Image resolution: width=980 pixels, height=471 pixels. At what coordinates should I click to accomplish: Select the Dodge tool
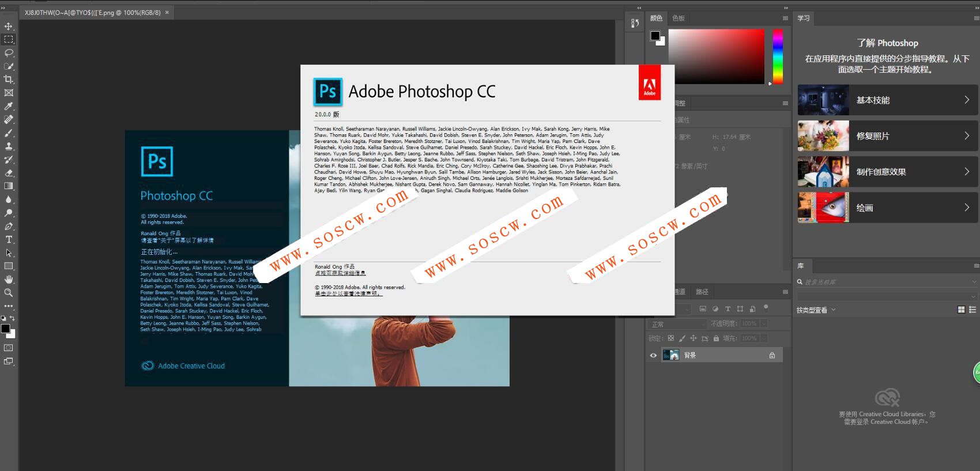9,213
